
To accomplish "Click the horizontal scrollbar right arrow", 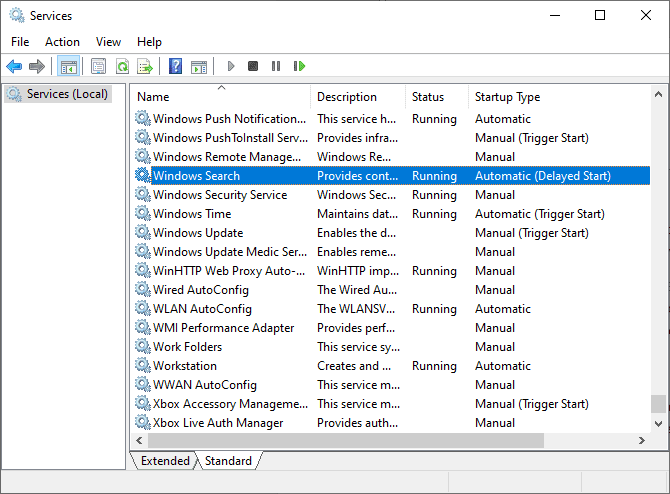I will pyautogui.click(x=642, y=440).
